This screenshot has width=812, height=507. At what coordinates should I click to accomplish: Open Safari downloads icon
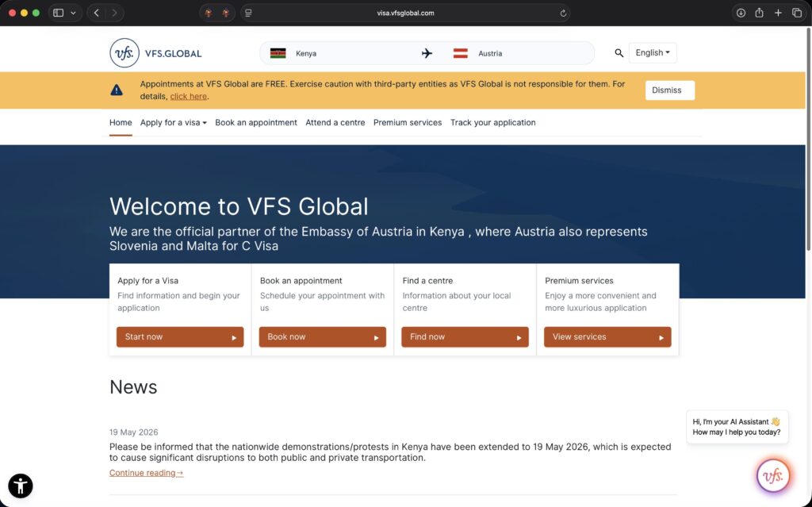(x=741, y=13)
